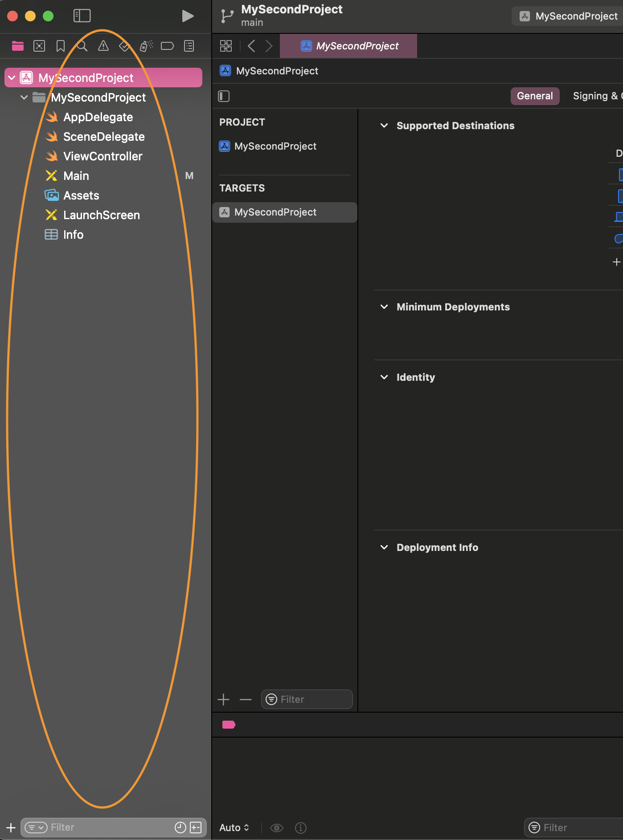
Task: Toggle source control status filter
Action: click(196, 828)
